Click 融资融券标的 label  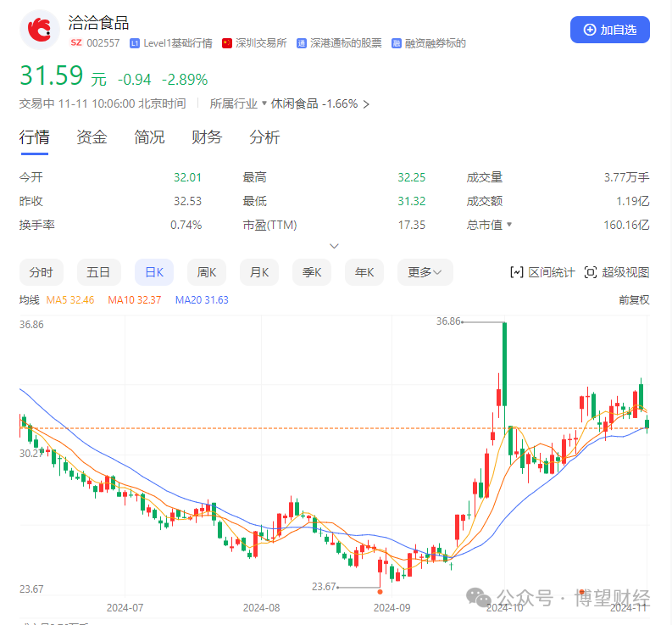[435, 43]
